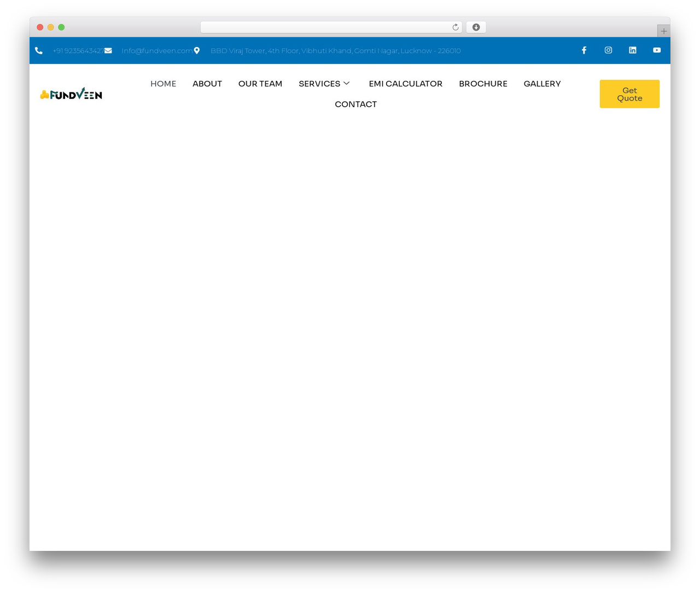This screenshot has width=700, height=593.
Task: Click the browser download arrow icon
Action: tap(476, 27)
